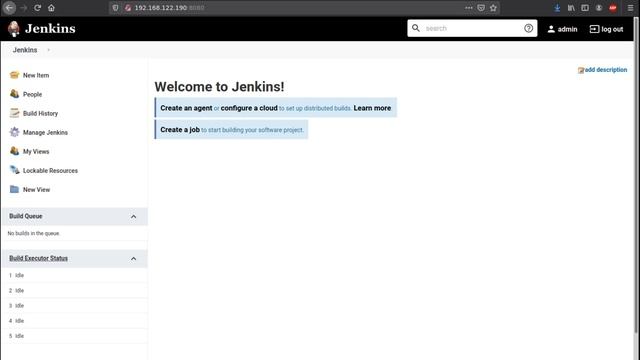Viewport: 640px width, 360px height.
Task: Toggle the browser sidebar icon
Action: [x=585, y=8]
